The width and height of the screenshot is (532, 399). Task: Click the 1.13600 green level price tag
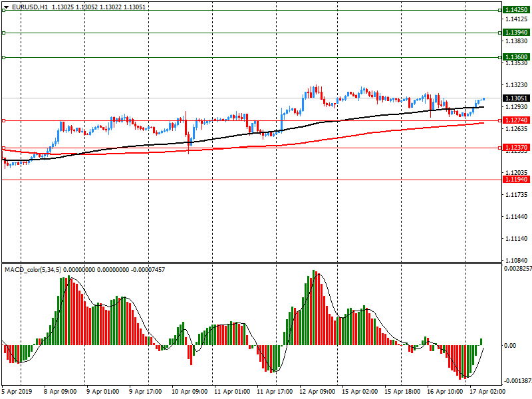(x=517, y=57)
